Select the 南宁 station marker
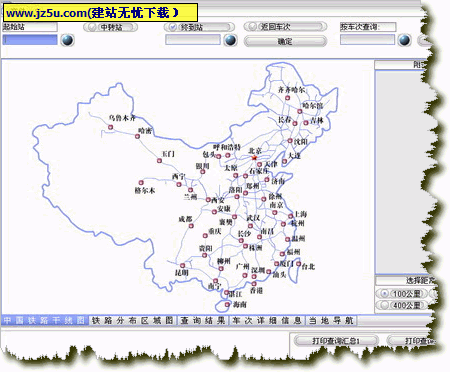 pos(215,281)
